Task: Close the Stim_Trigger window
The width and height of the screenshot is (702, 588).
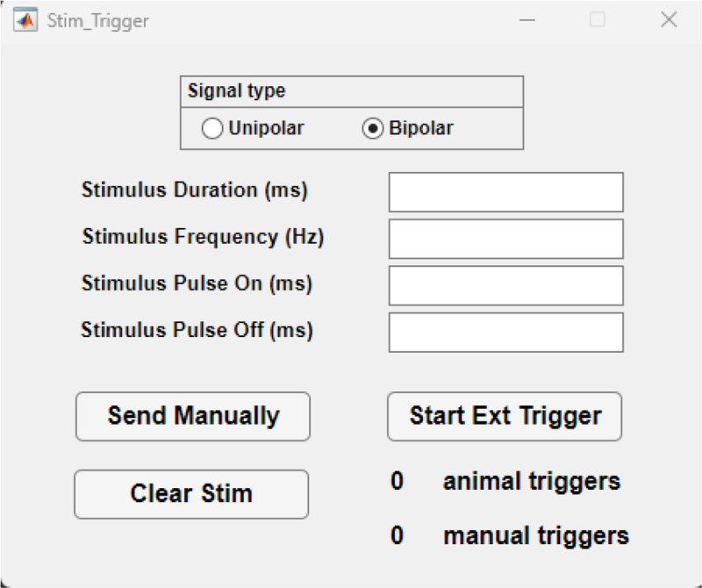Action: coord(669,20)
